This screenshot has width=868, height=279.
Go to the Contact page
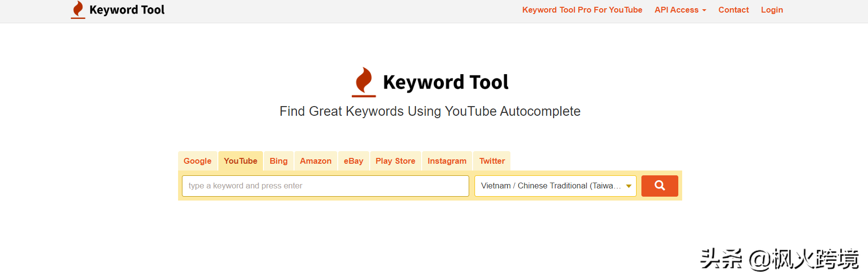[x=734, y=10]
